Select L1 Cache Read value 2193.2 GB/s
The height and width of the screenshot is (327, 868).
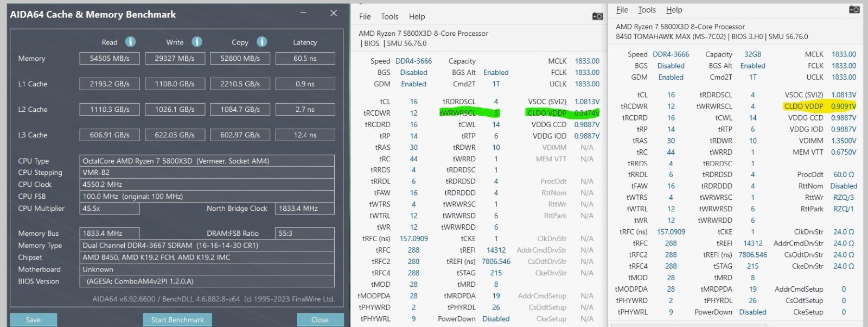[110, 84]
